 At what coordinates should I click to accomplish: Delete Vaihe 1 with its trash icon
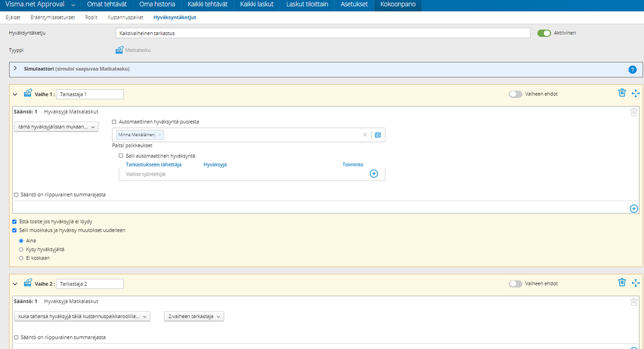tap(622, 93)
